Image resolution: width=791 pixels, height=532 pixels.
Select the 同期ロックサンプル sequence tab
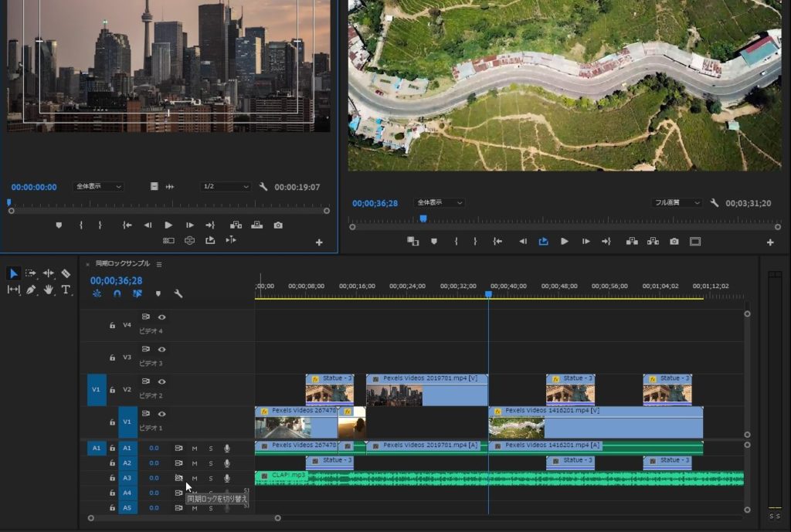click(122, 264)
